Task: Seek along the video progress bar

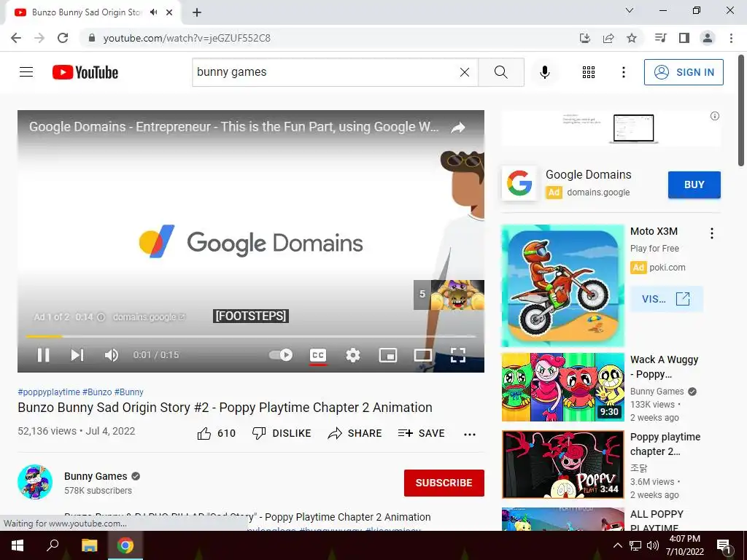Action: (x=251, y=337)
